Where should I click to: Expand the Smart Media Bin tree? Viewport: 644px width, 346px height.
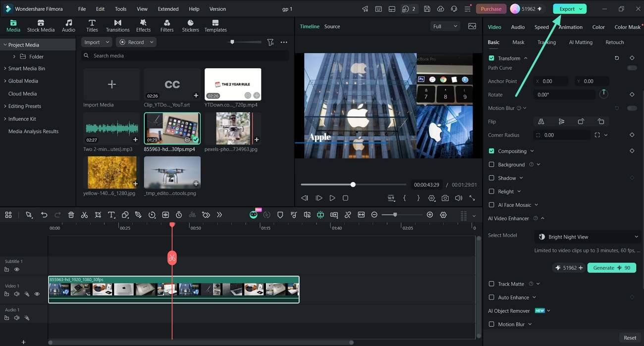point(5,68)
